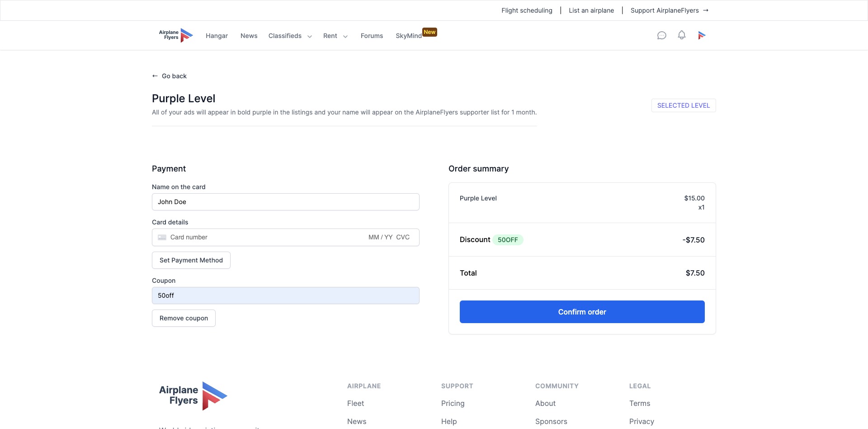Open the Rent menu
Screen dimensions: 868x429
tap(330, 36)
